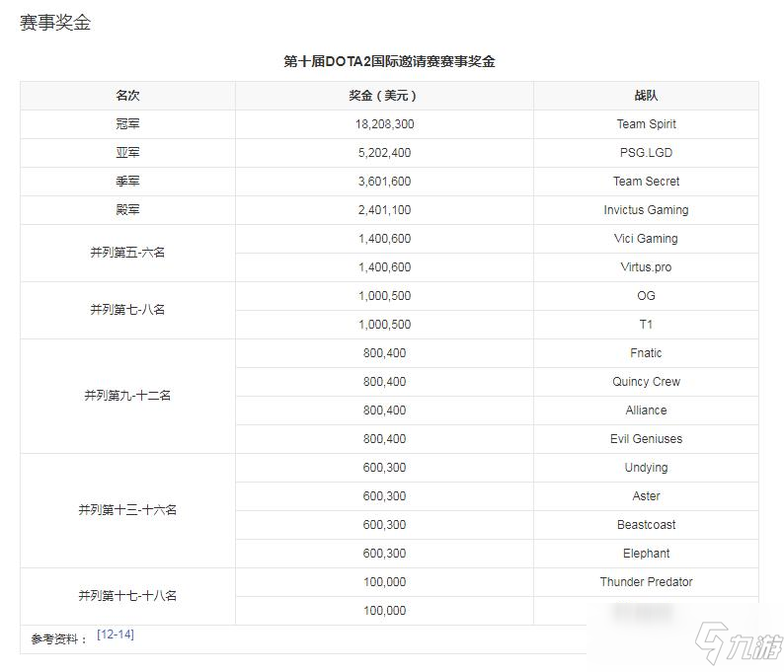This screenshot has height=672, width=784.
Task: Select the Elephant team cell
Action: 646,554
